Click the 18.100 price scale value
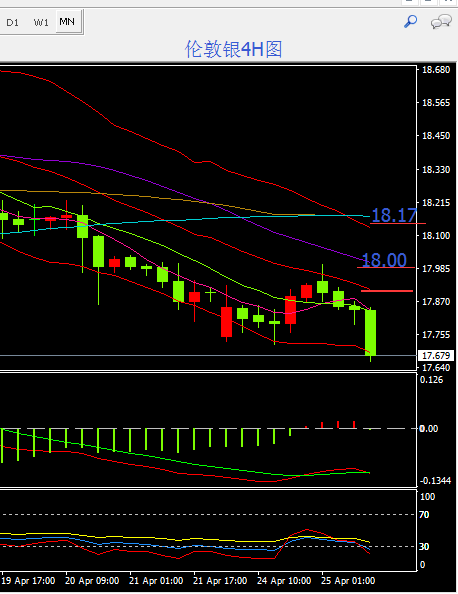 (436, 236)
